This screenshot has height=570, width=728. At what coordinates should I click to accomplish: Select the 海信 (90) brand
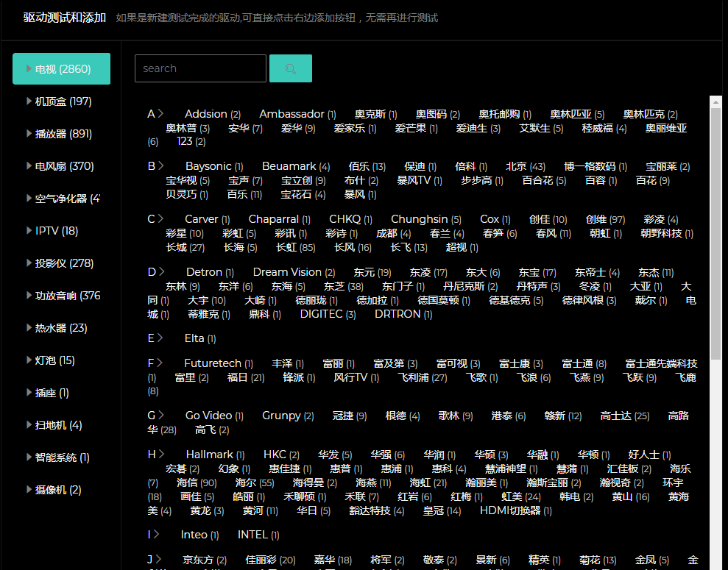tap(197, 482)
